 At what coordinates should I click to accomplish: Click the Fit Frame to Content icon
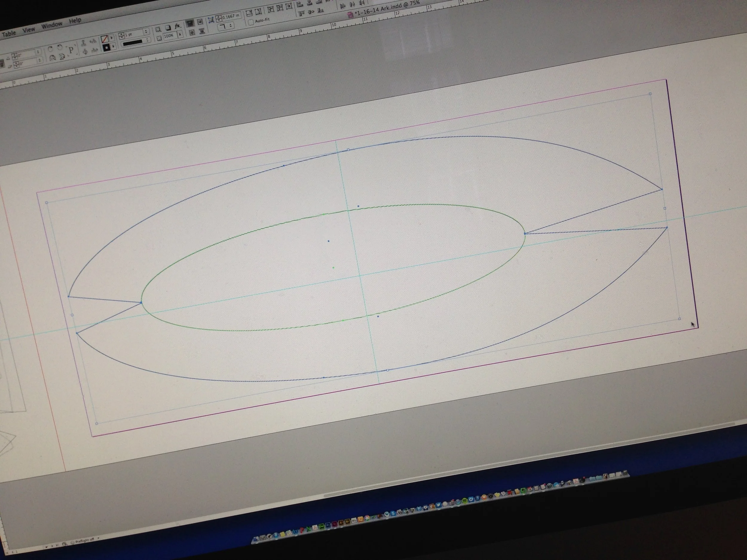280,8
